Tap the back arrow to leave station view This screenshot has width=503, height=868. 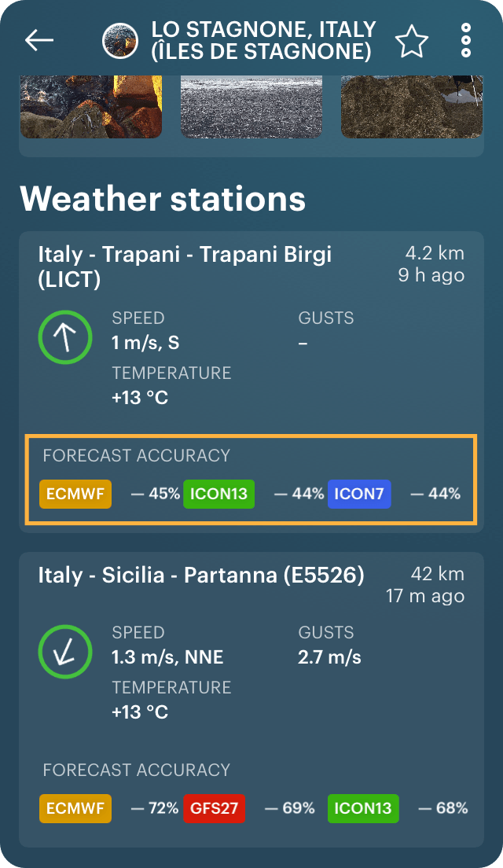tap(39, 40)
